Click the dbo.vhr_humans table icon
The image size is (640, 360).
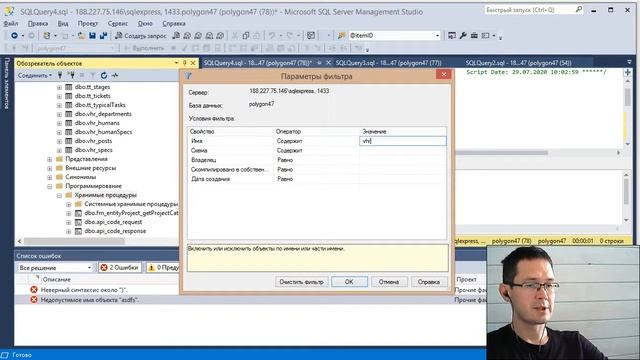point(69,123)
